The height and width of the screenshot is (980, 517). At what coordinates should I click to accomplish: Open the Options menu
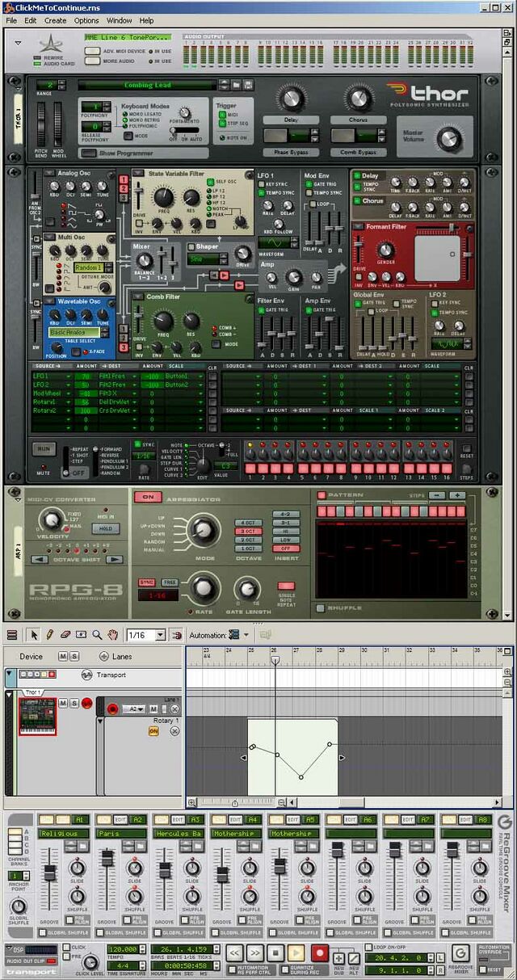[x=86, y=20]
